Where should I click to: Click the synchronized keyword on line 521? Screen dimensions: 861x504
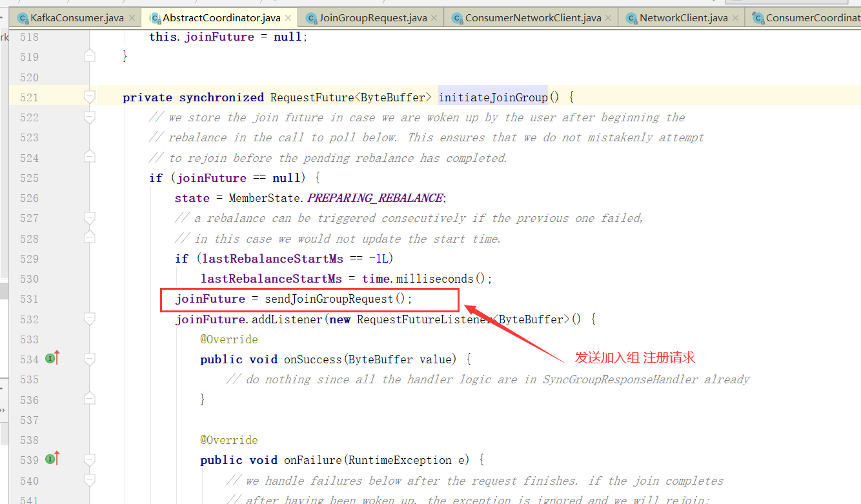coord(221,97)
